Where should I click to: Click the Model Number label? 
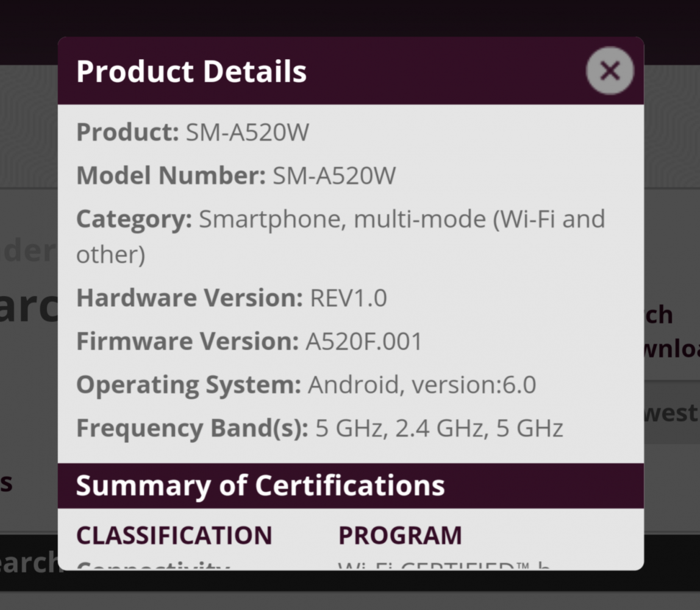tap(171, 176)
